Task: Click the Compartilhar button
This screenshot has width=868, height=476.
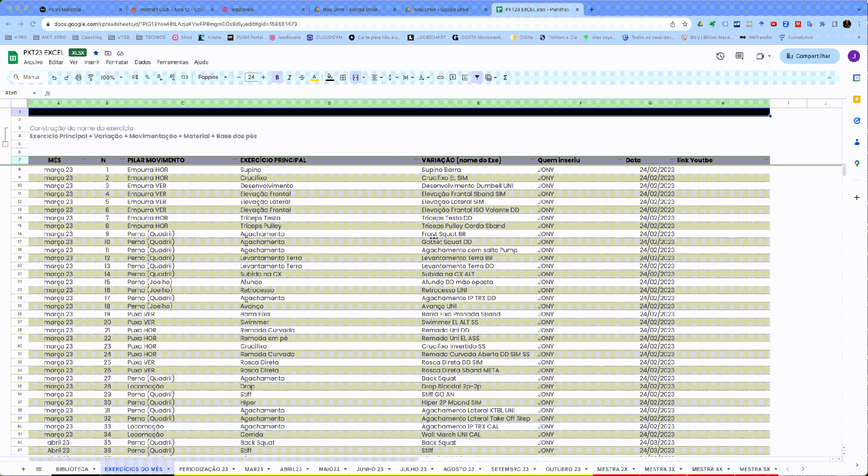Action: (809, 56)
